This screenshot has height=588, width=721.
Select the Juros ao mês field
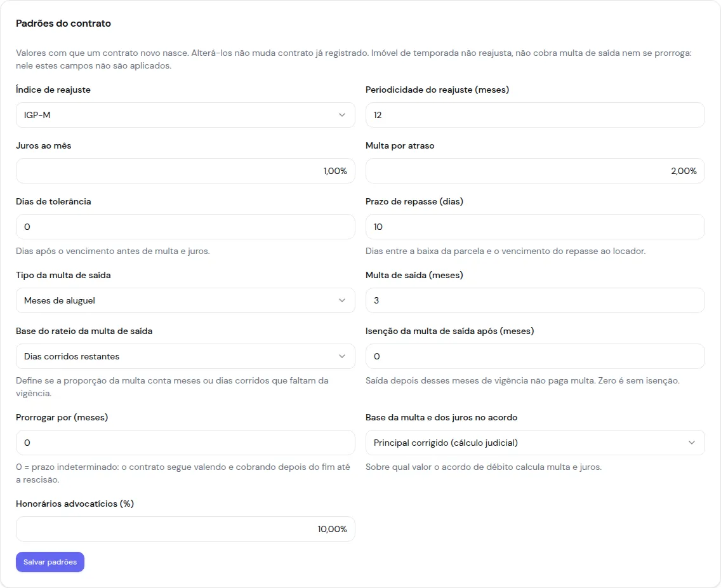click(x=185, y=171)
